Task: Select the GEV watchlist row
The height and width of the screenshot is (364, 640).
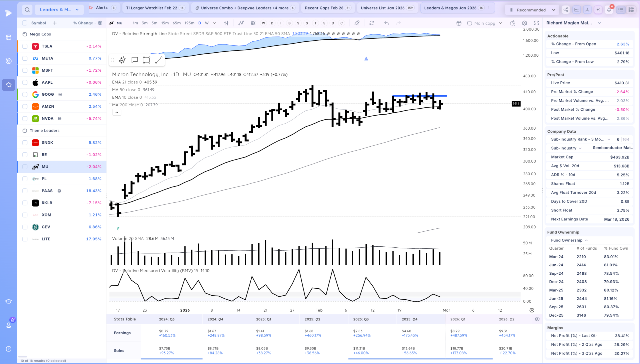Action: tap(61, 227)
